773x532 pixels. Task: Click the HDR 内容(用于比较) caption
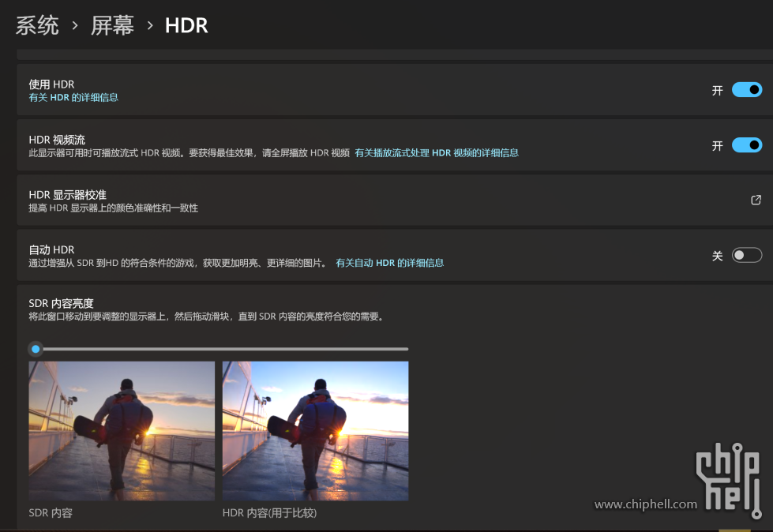269,513
